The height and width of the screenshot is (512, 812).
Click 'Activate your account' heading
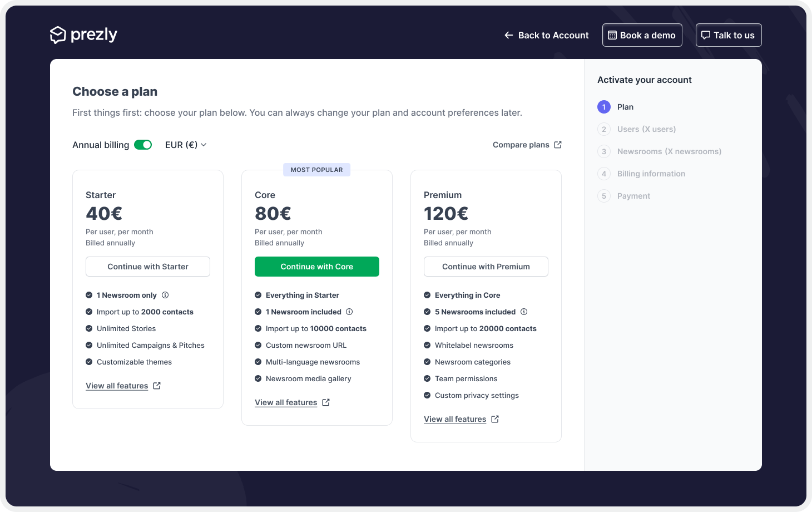[645, 80]
